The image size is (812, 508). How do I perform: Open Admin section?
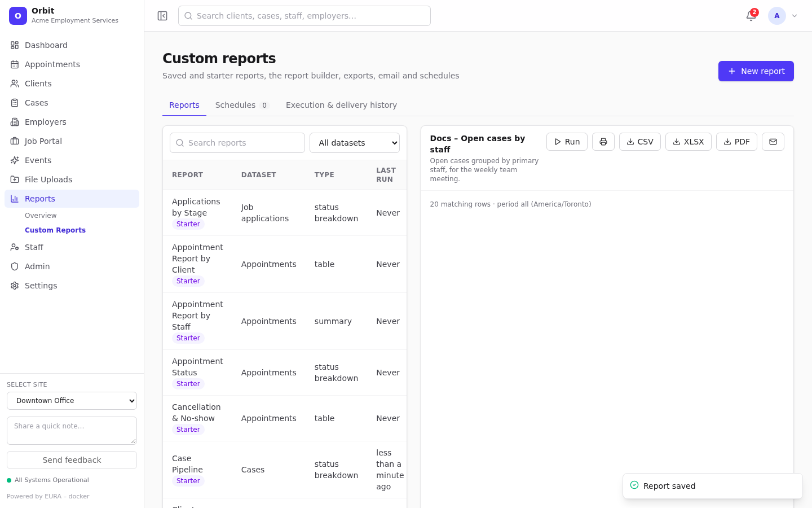pos(72,266)
